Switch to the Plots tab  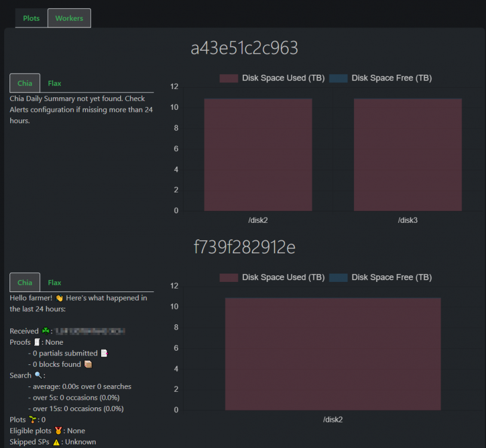click(x=31, y=19)
